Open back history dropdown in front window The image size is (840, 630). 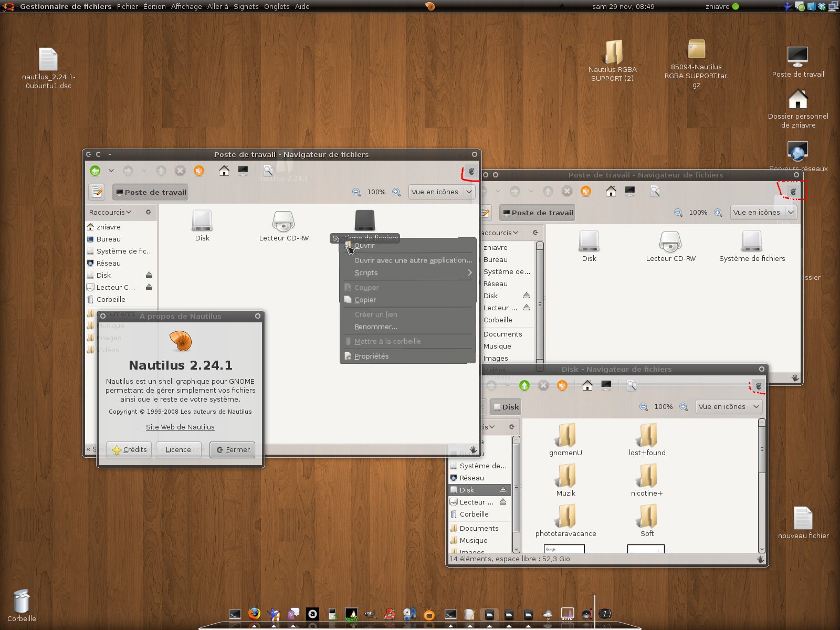coord(111,171)
